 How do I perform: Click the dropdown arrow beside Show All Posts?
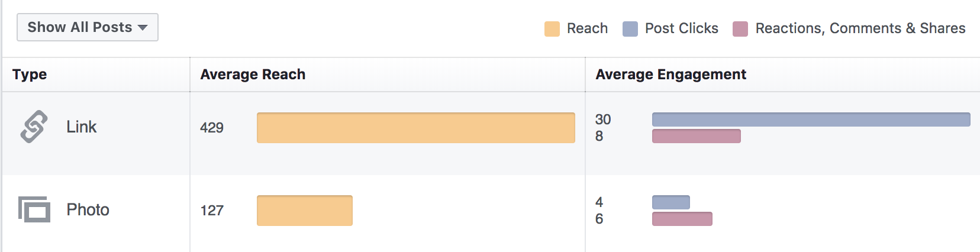coord(143,28)
